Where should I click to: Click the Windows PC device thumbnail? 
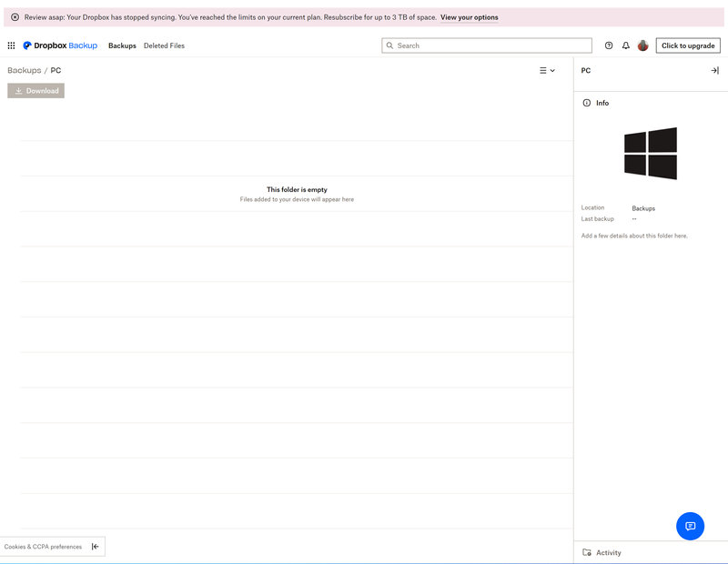click(651, 154)
